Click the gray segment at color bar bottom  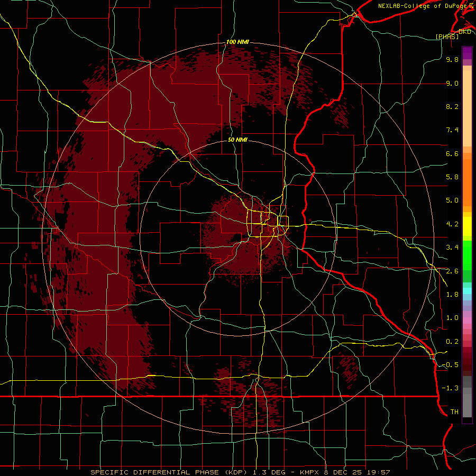click(x=467, y=404)
